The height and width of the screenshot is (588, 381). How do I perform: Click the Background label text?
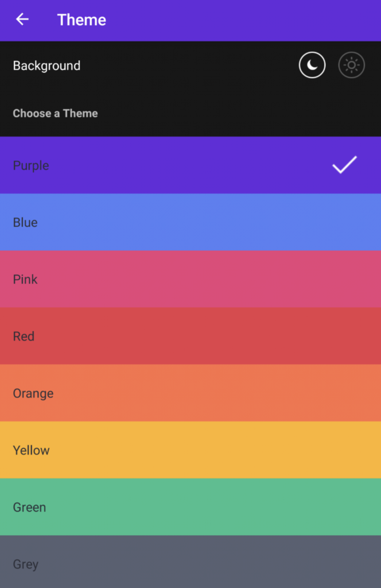[x=47, y=65]
